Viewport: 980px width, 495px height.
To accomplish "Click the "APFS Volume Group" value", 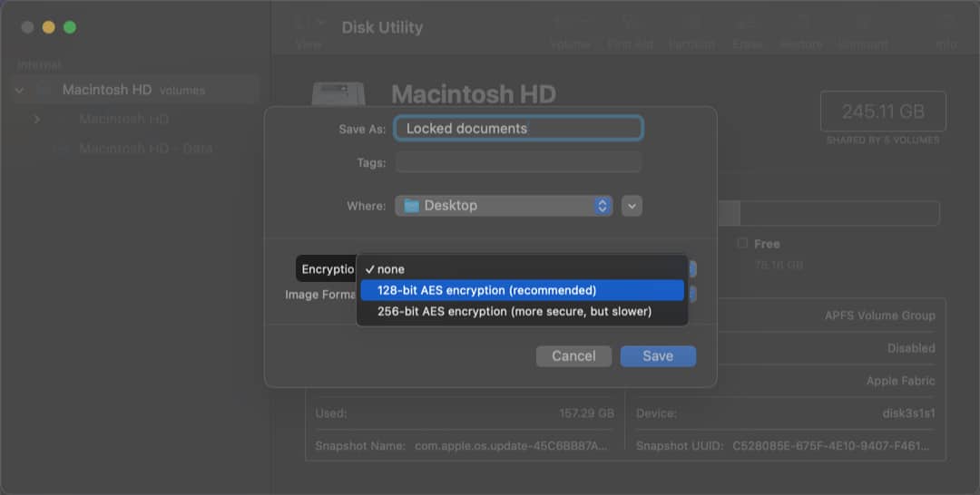I will click(879, 315).
